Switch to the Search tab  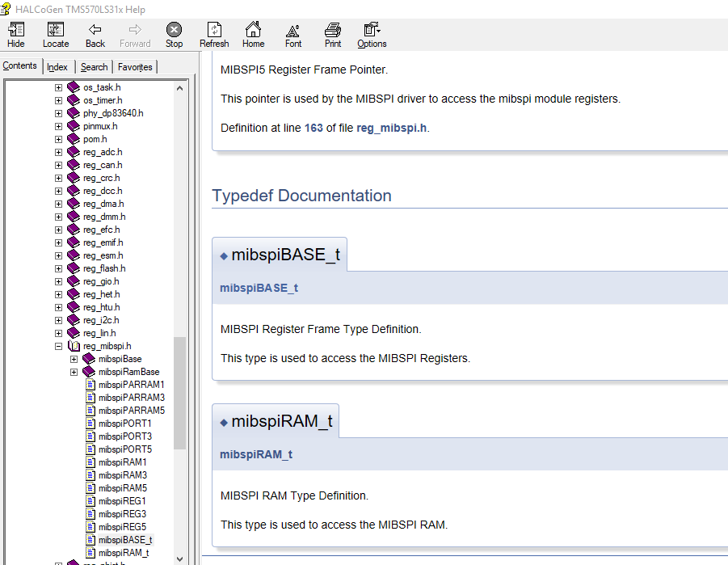(95, 67)
